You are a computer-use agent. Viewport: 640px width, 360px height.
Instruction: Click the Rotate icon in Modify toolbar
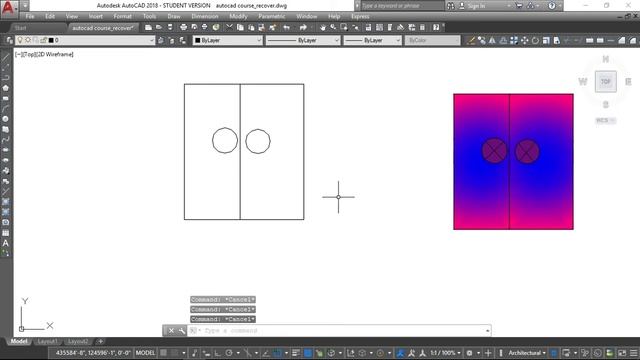point(535,40)
